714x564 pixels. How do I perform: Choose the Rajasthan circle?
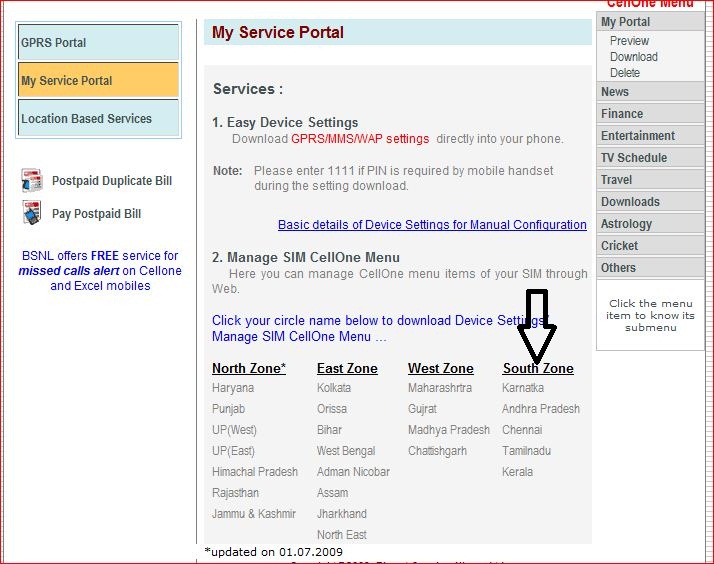(x=235, y=493)
